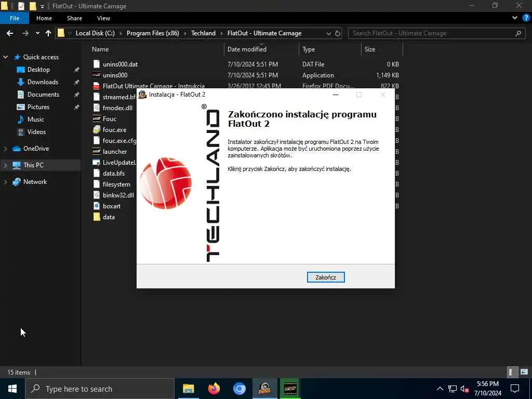The width and height of the screenshot is (532, 399).
Task: Select Techland breadcrumb
Action: pyautogui.click(x=203, y=33)
